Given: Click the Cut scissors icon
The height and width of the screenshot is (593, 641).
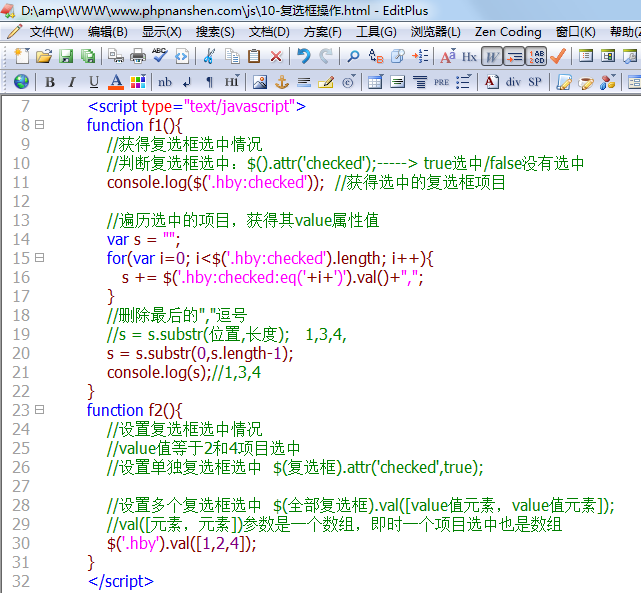Looking at the screenshot, I should click(x=209, y=56).
